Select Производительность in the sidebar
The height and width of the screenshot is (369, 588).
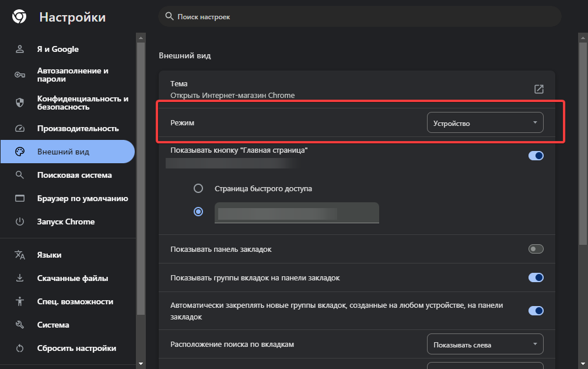point(68,128)
